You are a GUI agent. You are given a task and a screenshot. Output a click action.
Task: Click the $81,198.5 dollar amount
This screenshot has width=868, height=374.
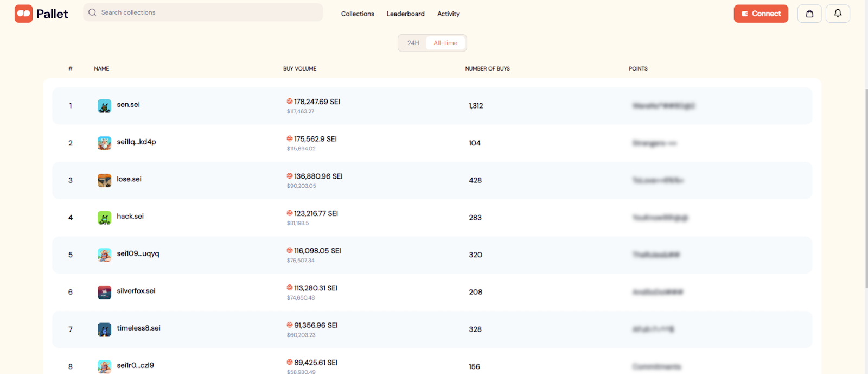pos(298,223)
